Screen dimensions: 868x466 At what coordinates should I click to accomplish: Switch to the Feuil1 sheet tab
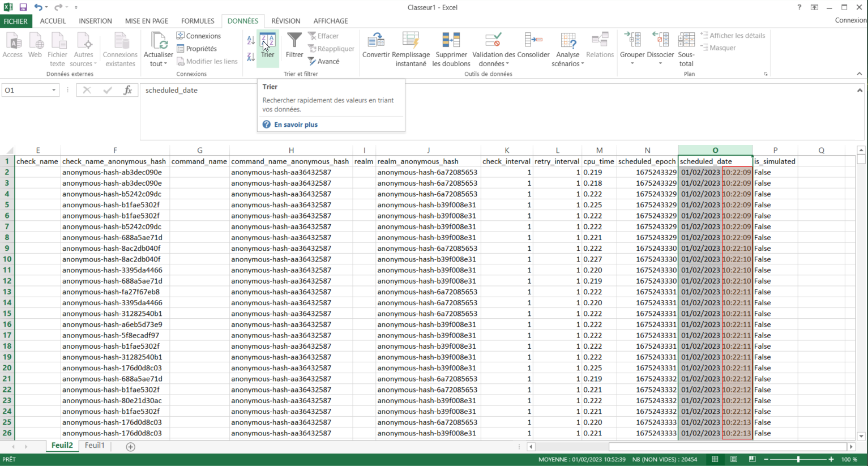tap(95, 446)
